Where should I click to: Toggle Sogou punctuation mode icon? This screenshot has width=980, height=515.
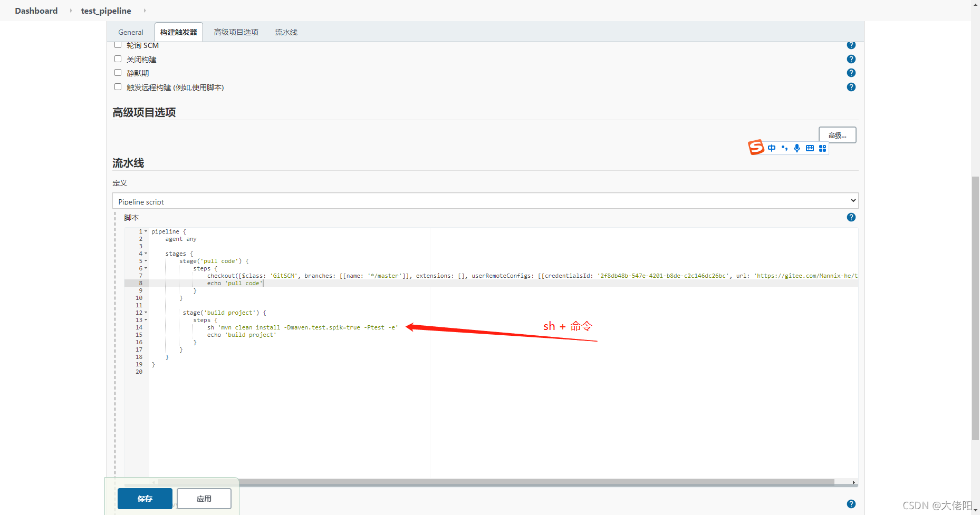click(784, 148)
